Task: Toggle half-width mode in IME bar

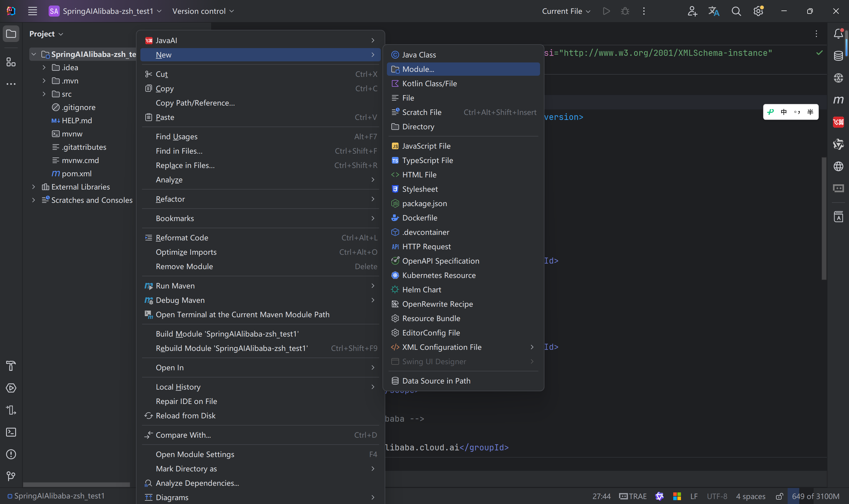Action: coord(810,112)
